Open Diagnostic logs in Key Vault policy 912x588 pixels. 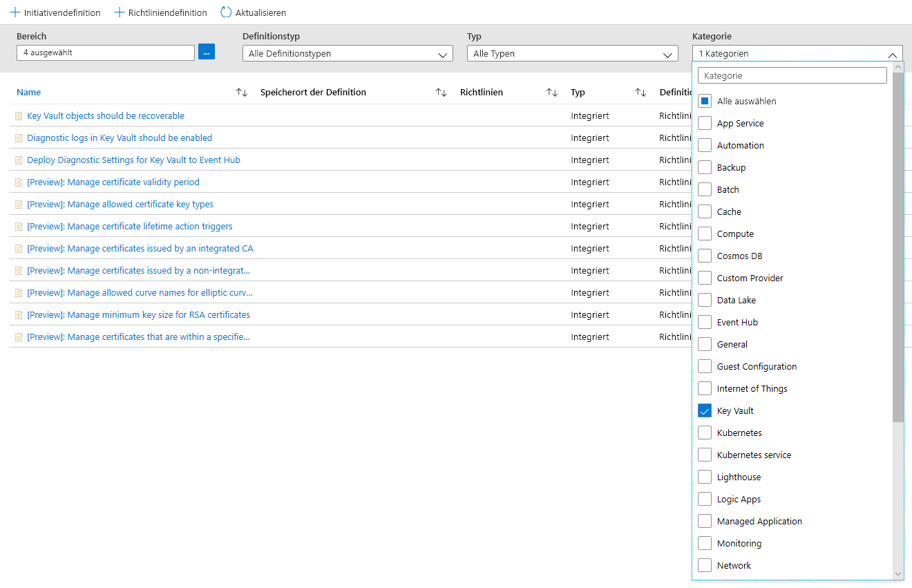(x=120, y=138)
